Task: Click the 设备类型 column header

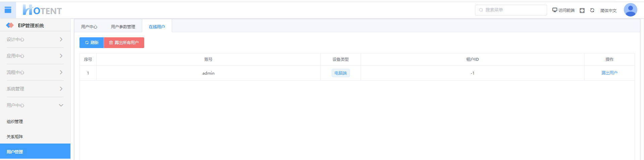Action: 340,59
